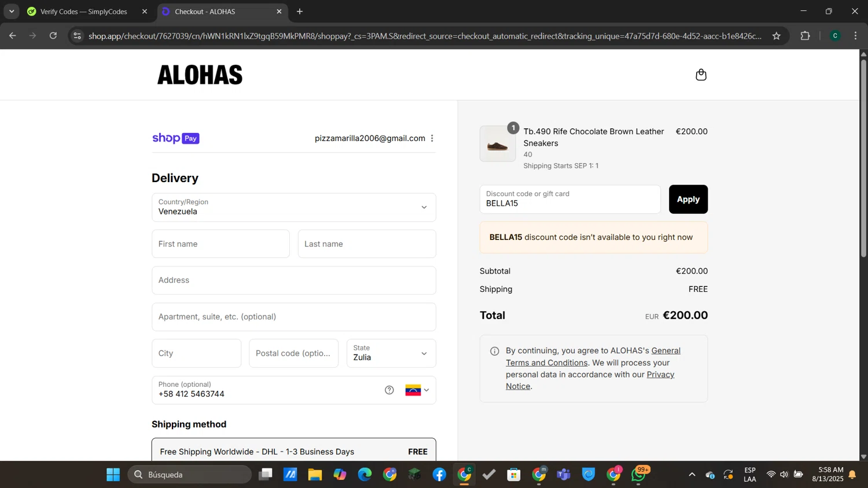
Task: Click the info icon beside terms notice
Action: click(x=494, y=351)
